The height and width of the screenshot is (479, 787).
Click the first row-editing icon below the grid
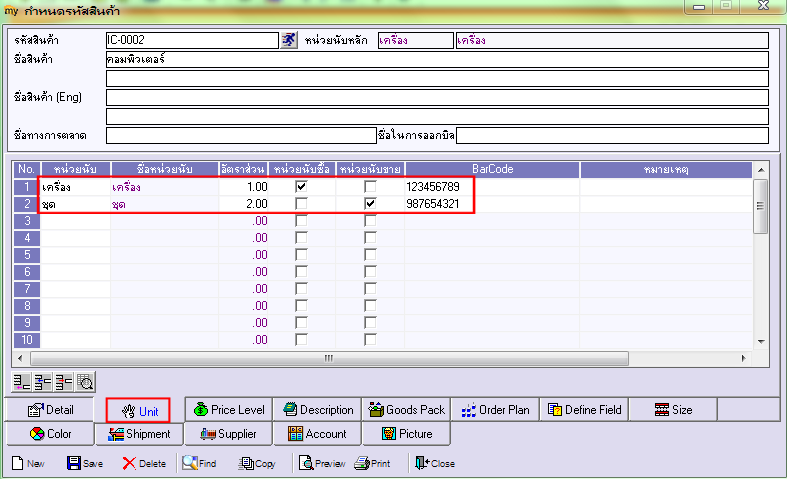point(20,381)
